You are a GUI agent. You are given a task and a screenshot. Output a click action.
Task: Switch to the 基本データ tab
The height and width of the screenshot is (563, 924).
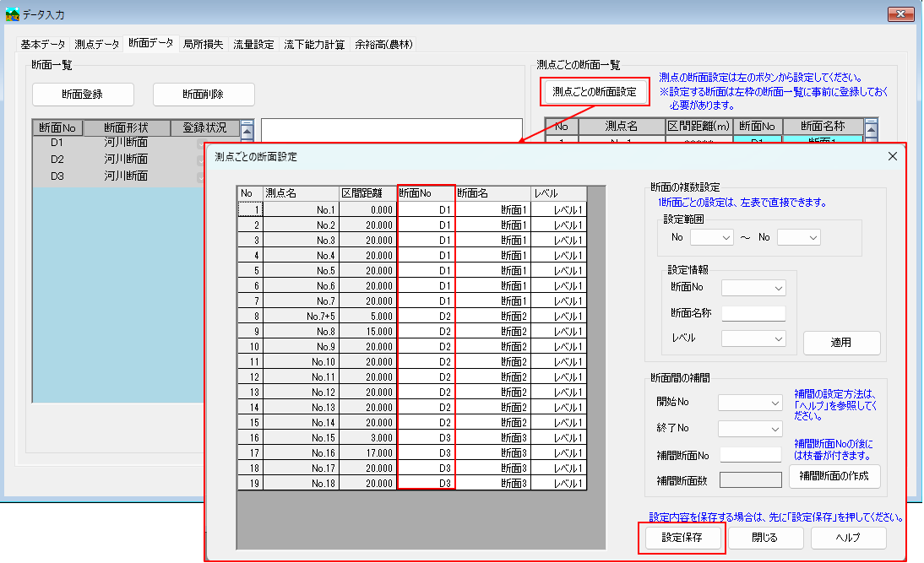[x=43, y=45]
